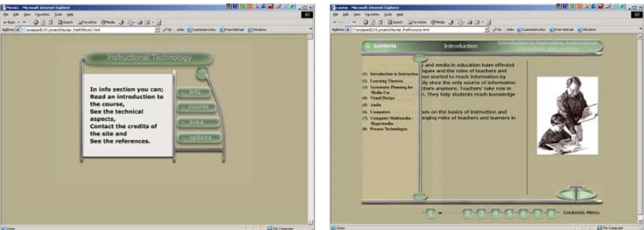Click Back button in Movie1 window
The height and width of the screenshot is (230, 644).
[9, 22]
